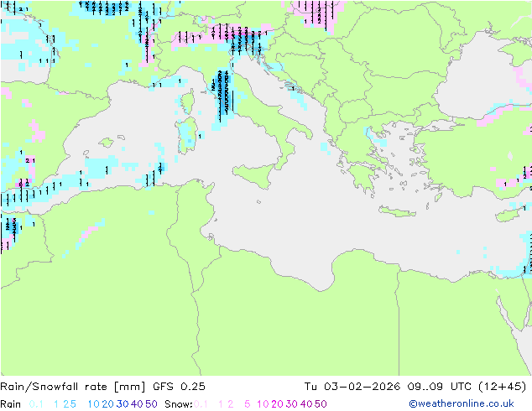Viewport: 532px width, 411px height.
Task: Pick the Snow 50 legend value
Action: (x=321, y=404)
